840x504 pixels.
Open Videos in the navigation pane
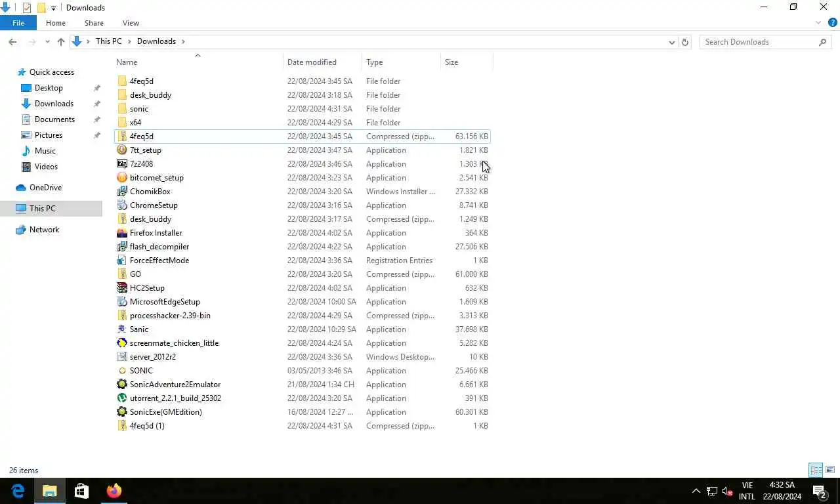point(47,167)
